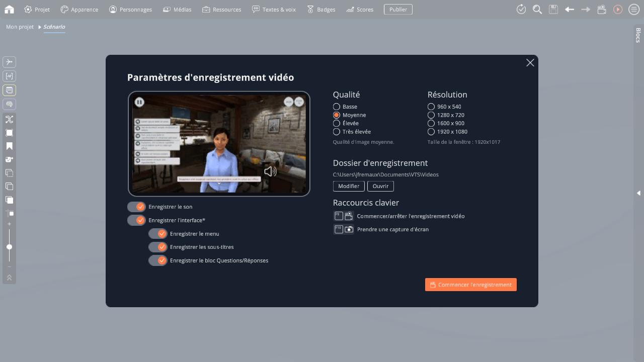Click the rounded square frame icon in left toolbar
The height and width of the screenshot is (362, 644).
click(x=9, y=133)
